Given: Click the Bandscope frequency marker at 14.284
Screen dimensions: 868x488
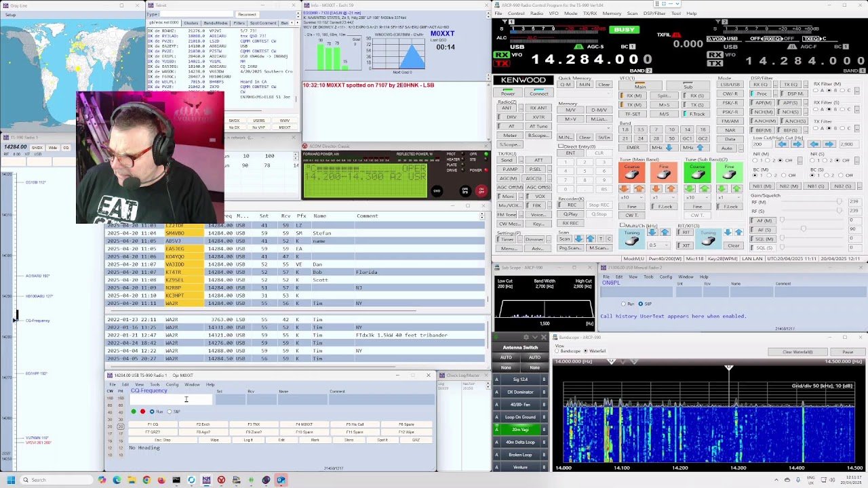Looking at the screenshot, I should 729,368.
